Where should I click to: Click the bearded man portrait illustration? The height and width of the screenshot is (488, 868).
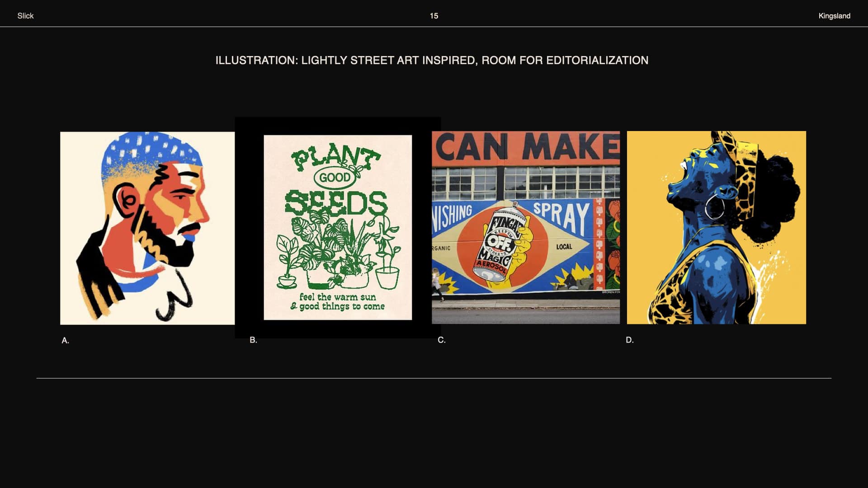click(x=147, y=228)
